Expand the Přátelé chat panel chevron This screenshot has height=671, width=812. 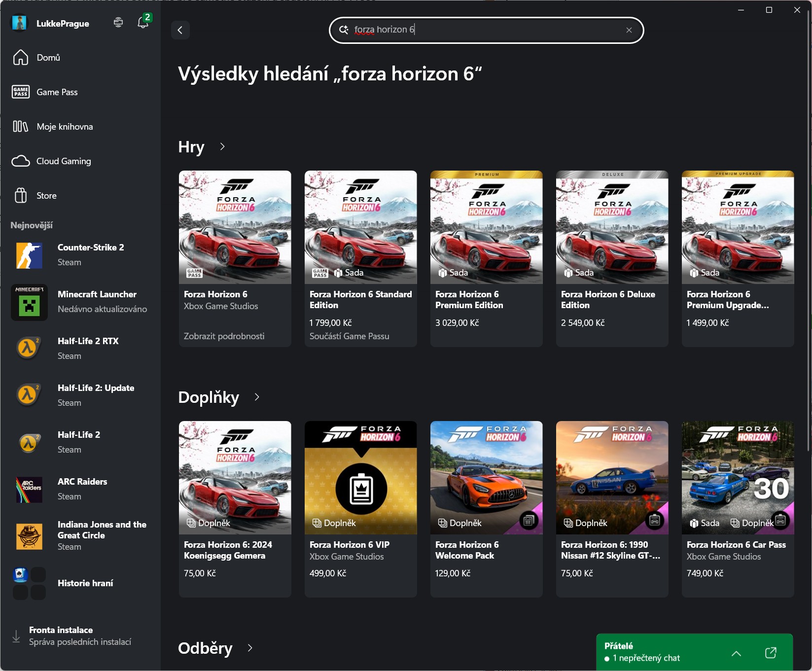click(736, 653)
